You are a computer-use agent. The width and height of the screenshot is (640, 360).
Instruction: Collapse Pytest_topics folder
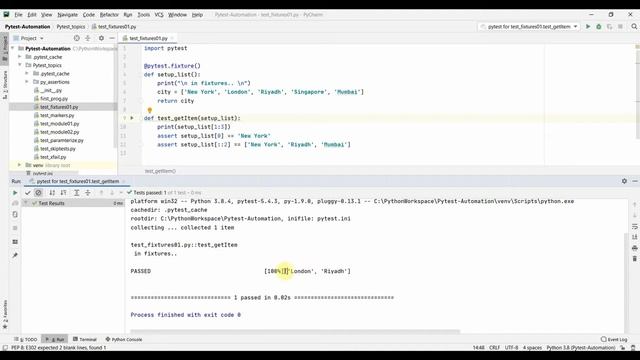(x=20, y=65)
